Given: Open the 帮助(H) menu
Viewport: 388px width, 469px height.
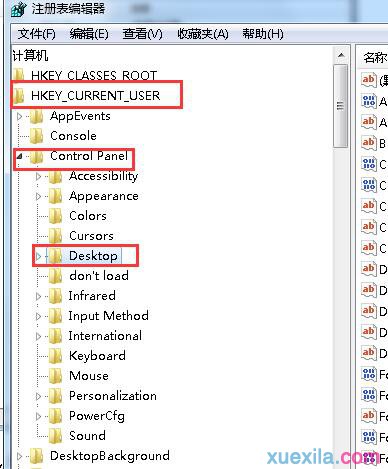Looking at the screenshot, I should coord(263,34).
